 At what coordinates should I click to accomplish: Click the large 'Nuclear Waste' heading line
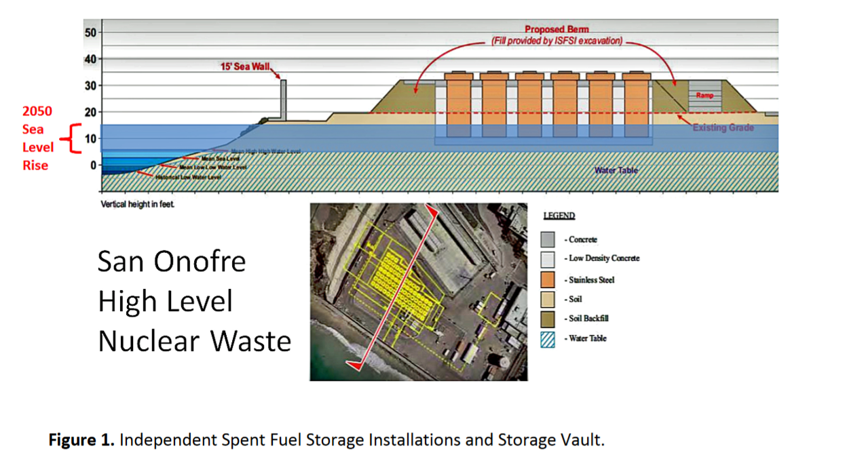[195, 340]
